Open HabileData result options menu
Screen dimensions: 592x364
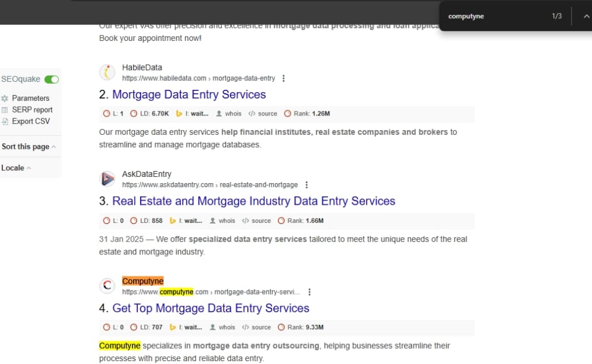[x=283, y=78]
